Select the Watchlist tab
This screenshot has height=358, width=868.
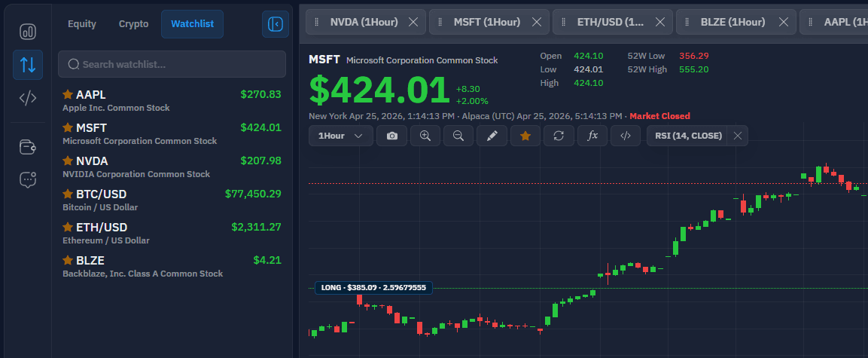[192, 24]
